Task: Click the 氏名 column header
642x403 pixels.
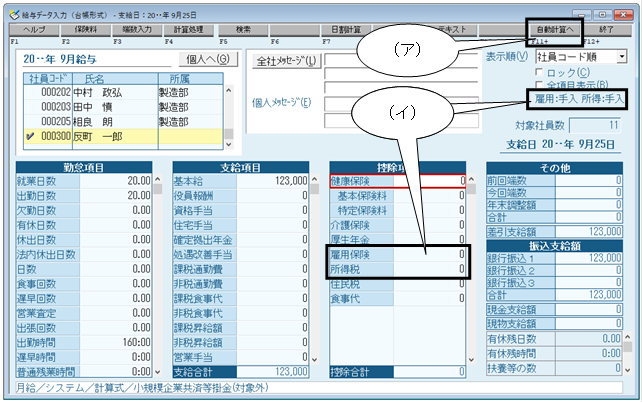Action: click(x=115, y=79)
